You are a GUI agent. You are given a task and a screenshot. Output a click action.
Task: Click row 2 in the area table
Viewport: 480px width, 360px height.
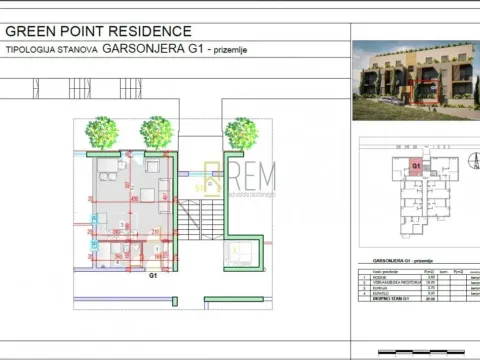coord(419,282)
